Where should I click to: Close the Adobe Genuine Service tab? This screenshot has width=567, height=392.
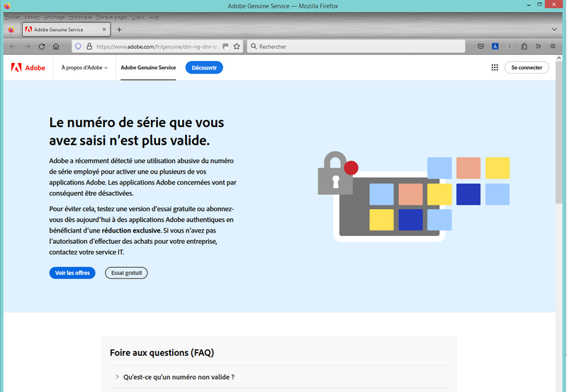[x=104, y=30]
